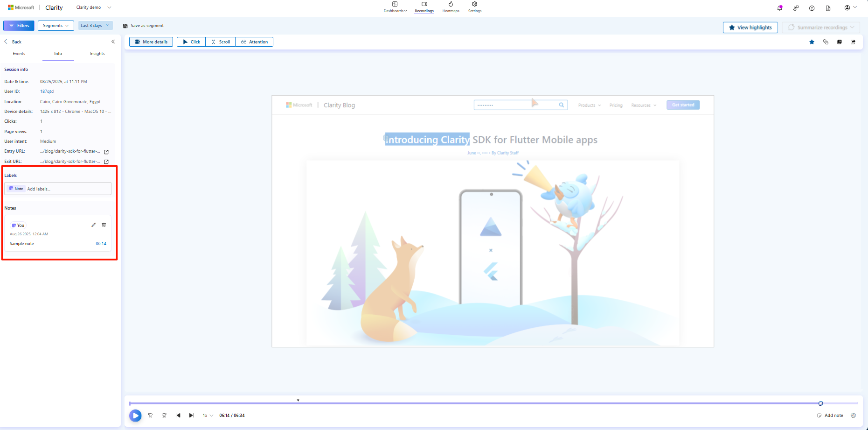Toggle the Scroll heatmap overlay
Screen dimensions: 868x430
pyautogui.click(x=221, y=42)
